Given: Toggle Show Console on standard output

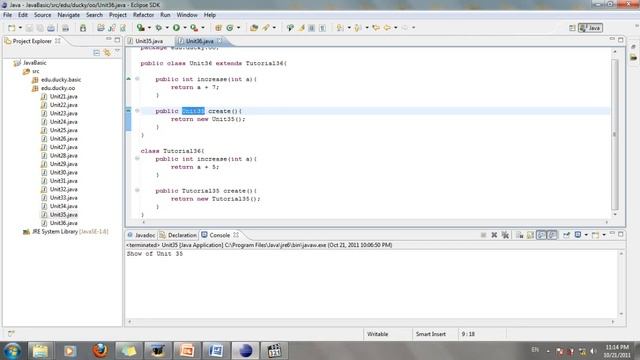Looking at the screenshot, I should 541,235.
